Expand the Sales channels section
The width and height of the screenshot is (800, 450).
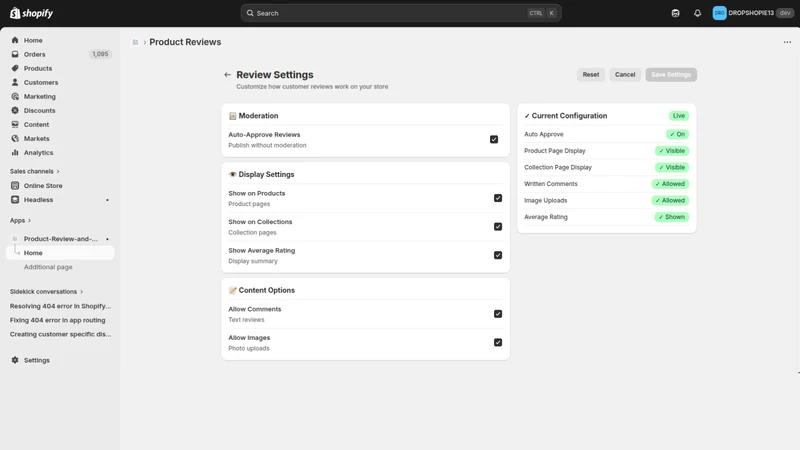click(x=35, y=171)
